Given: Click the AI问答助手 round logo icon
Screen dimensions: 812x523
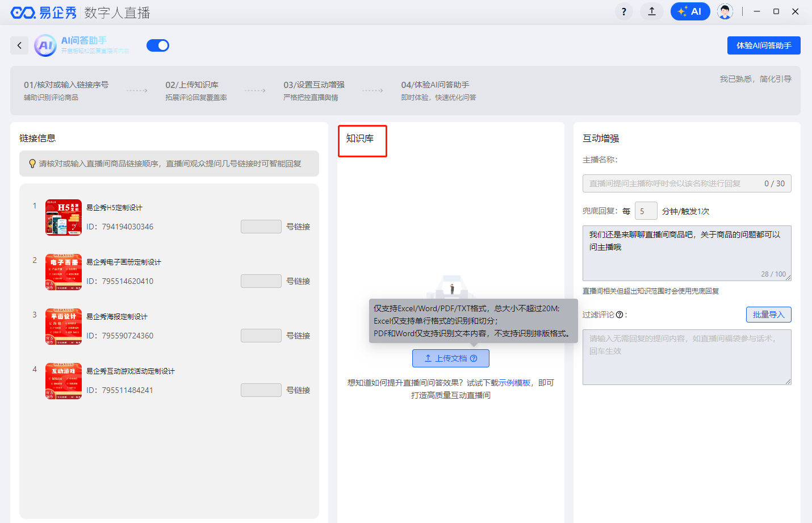Looking at the screenshot, I should click(45, 45).
